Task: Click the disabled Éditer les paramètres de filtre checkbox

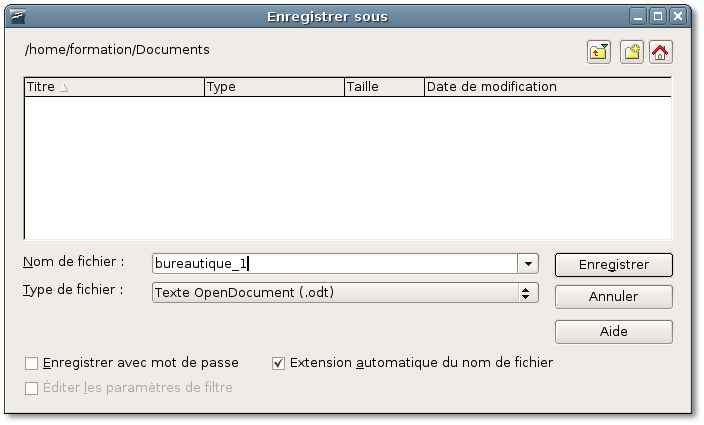Action: (x=31, y=388)
